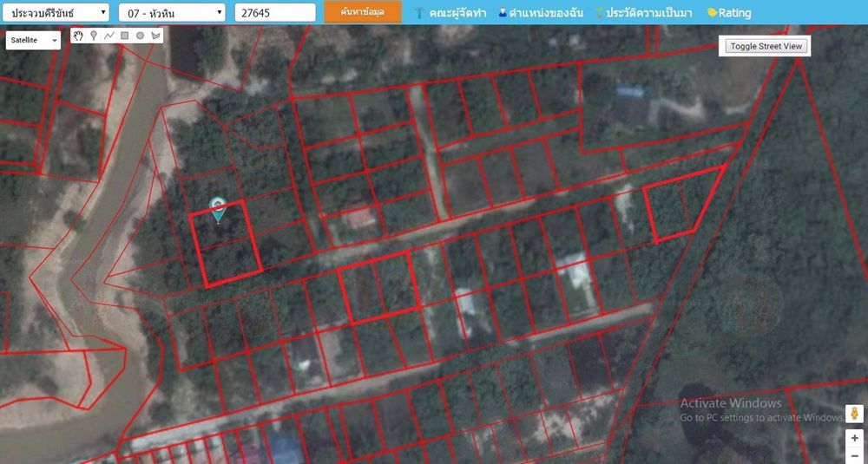Click the orange ค้นหาข้อมูล search button
The image size is (868, 464).
tap(363, 12)
